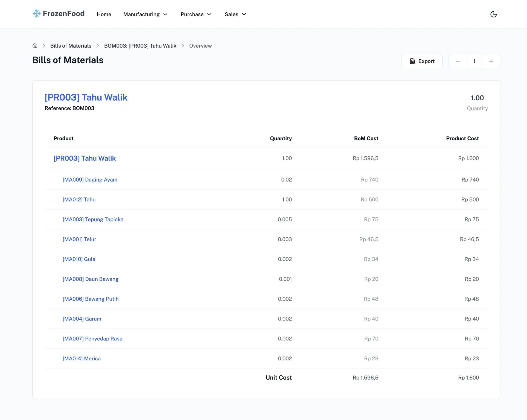527x420 pixels.
Task: Open the [PR003] Tahu Walik card heading link
Action: [86, 97]
